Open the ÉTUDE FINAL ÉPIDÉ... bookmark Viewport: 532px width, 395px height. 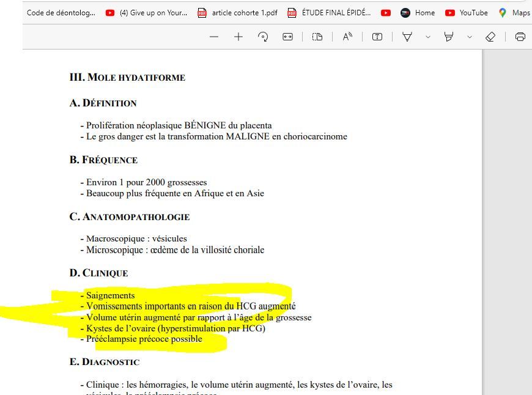pyautogui.click(x=329, y=13)
